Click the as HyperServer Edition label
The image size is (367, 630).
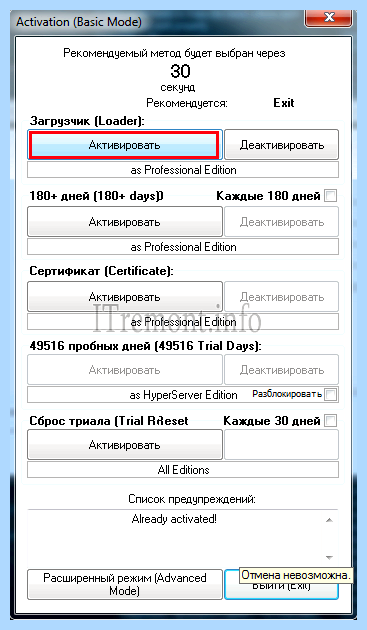pyautogui.click(x=183, y=395)
